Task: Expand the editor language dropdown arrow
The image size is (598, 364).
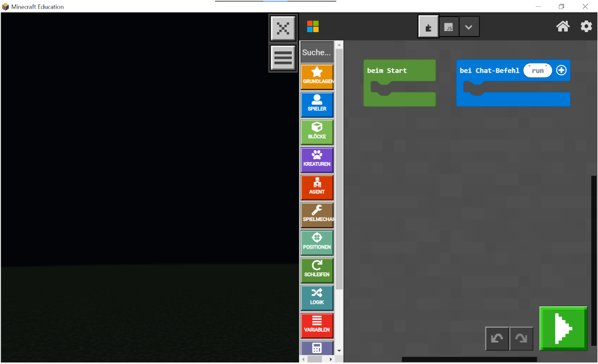Action: tap(469, 27)
